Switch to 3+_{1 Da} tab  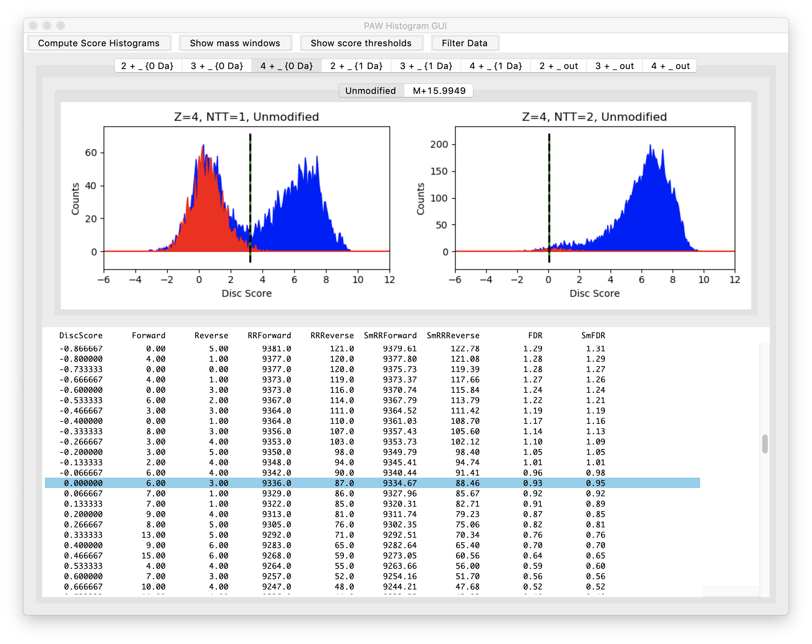pos(426,66)
